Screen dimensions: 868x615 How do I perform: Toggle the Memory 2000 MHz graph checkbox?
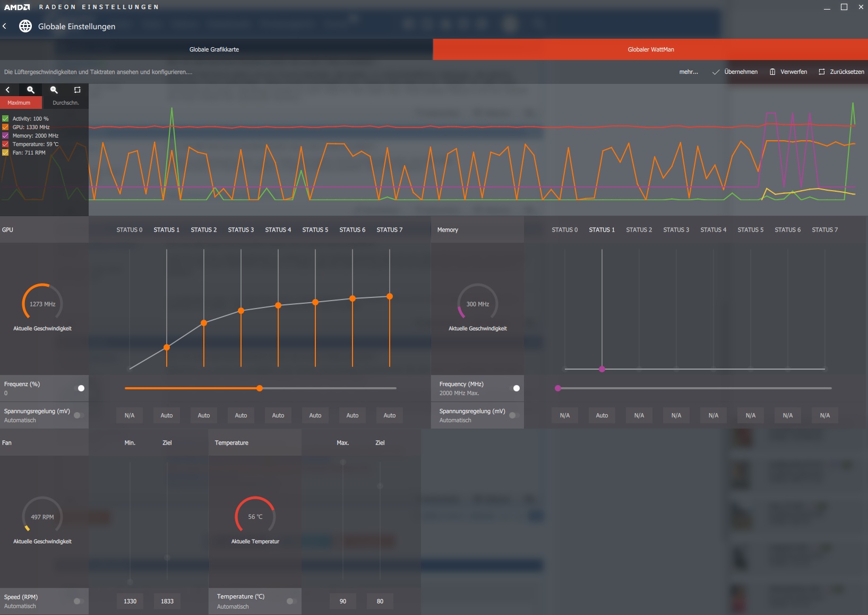tap(5, 135)
